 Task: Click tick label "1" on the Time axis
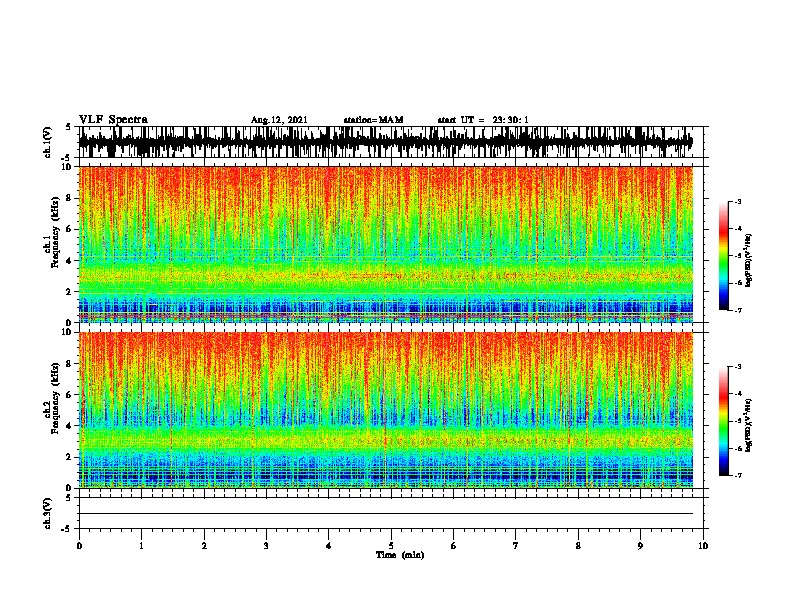(141, 546)
